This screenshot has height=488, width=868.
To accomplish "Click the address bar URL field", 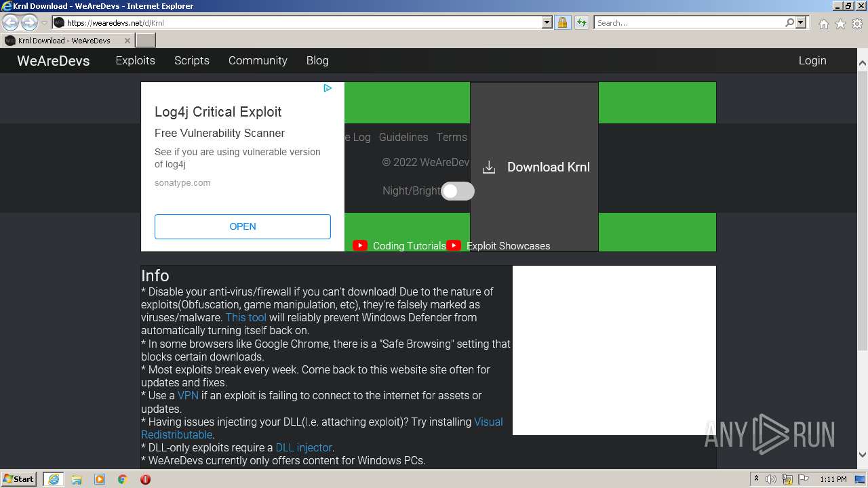I will tap(297, 22).
